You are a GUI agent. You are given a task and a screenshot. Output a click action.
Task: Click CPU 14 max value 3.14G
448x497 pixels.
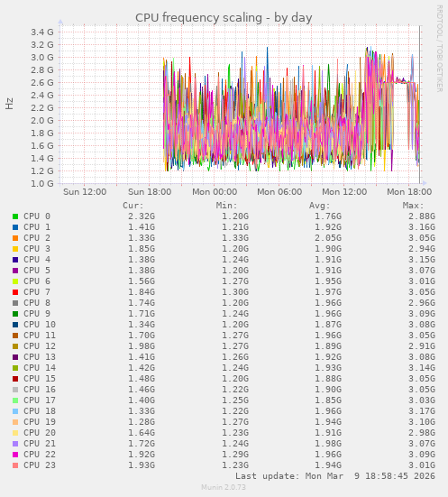(x=422, y=368)
